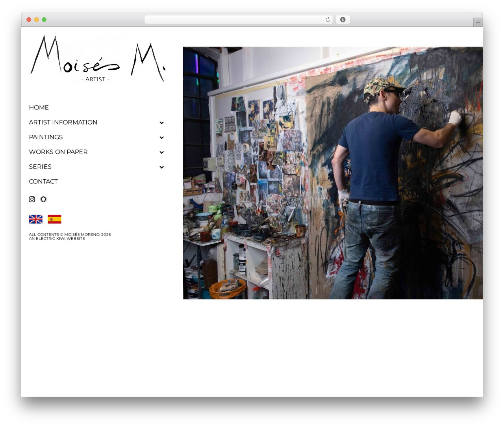Screen dimensions: 504x427
Task: Click the reload icon in address bar
Action: point(328,20)
